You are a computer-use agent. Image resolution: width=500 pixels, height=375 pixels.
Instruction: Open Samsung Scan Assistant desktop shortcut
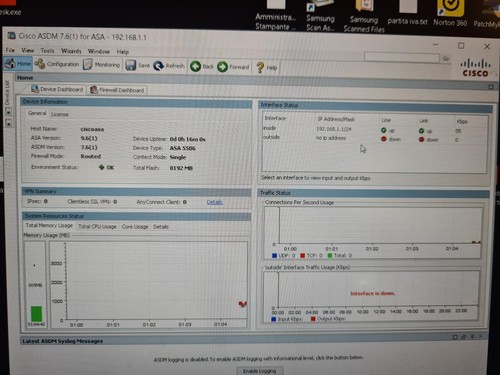320,16
